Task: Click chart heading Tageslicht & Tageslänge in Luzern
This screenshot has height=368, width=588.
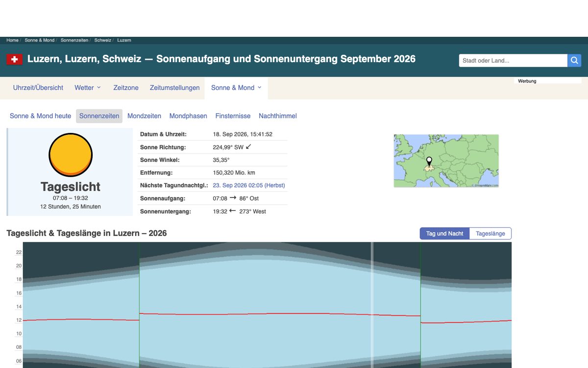Action: click(x=87, y=233)
